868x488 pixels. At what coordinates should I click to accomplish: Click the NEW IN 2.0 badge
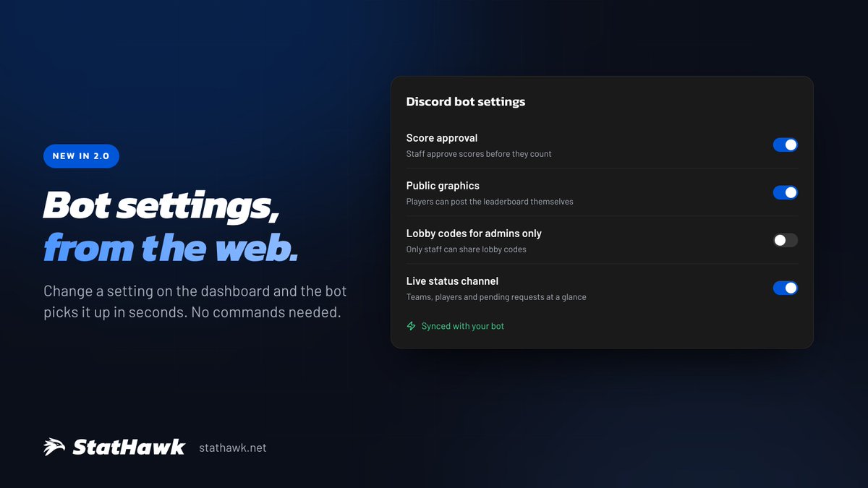81,156
